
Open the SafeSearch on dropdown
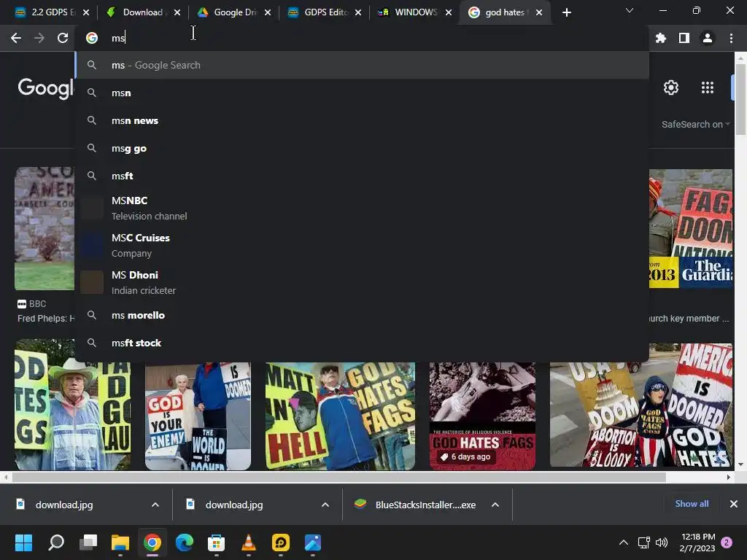pos(695,124)
